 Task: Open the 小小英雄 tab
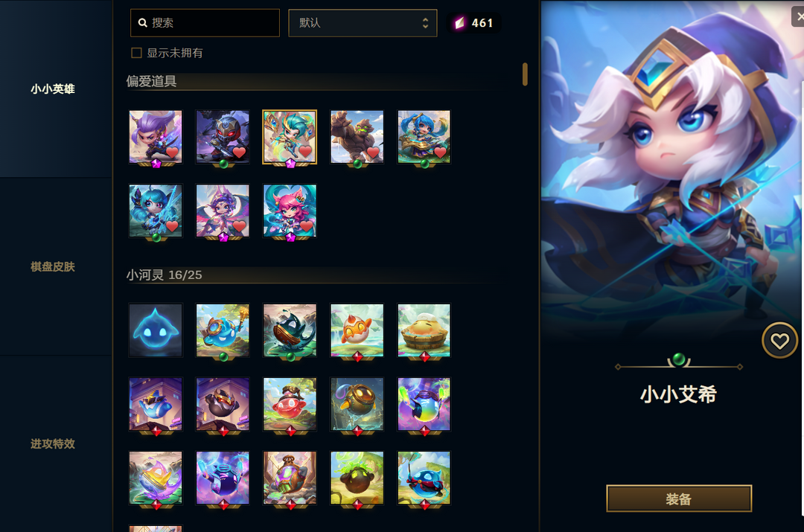53,89
